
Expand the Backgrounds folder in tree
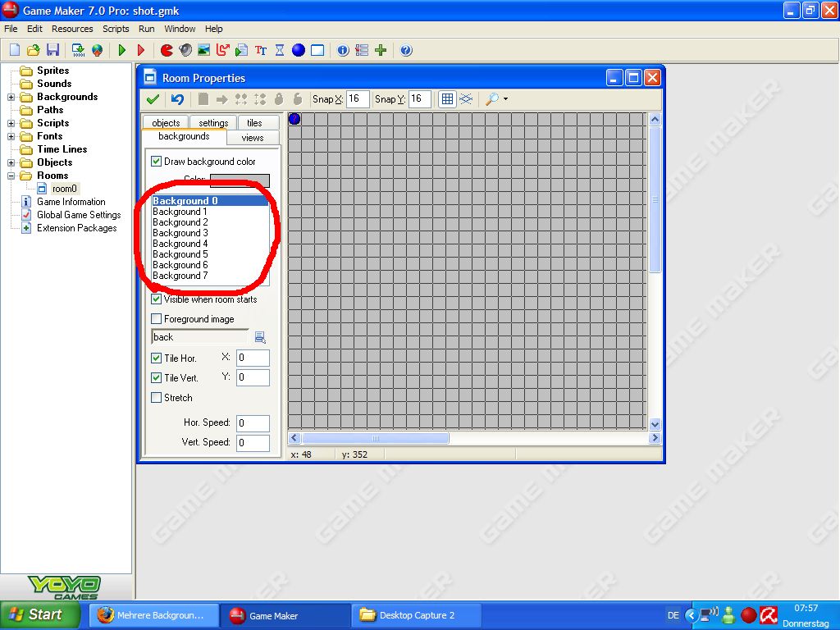point(11,97)
